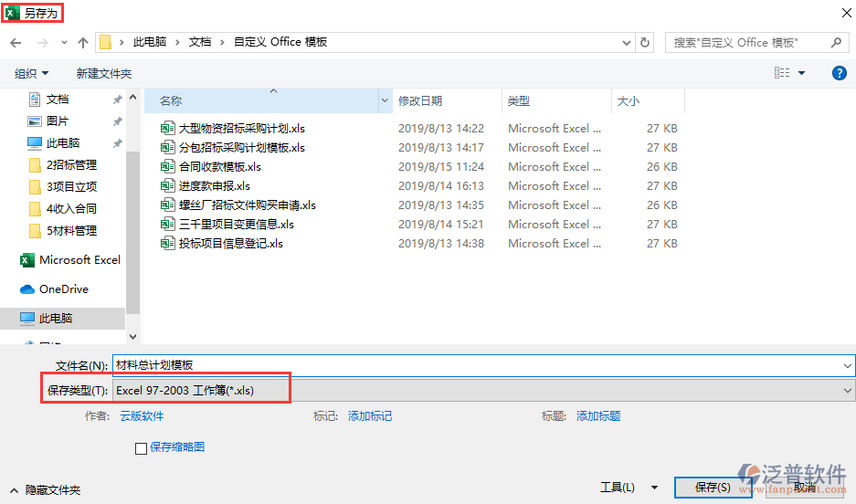
Task: Go back using the back arrow
Action: (16, 43)
